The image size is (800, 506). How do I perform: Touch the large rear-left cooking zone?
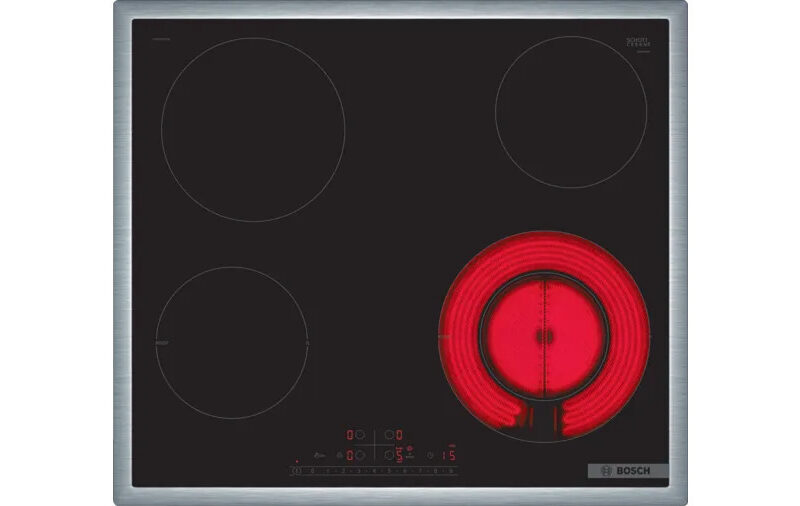coord(253,130)
